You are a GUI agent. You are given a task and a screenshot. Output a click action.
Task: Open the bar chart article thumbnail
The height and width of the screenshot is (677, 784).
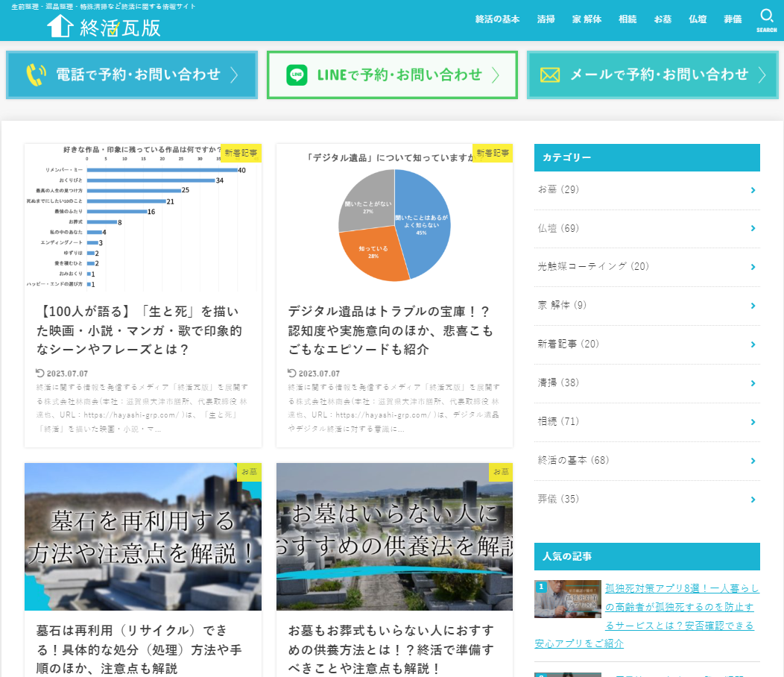(143, 218)
